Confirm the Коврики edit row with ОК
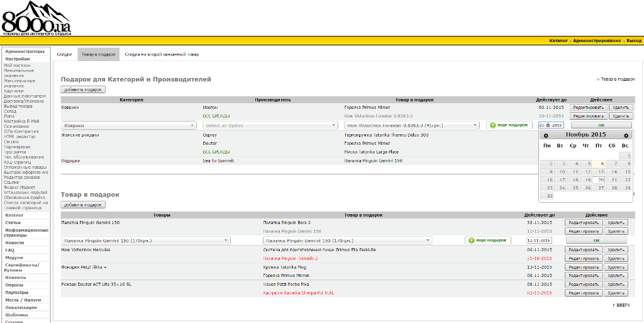 [x=601, y=125]
